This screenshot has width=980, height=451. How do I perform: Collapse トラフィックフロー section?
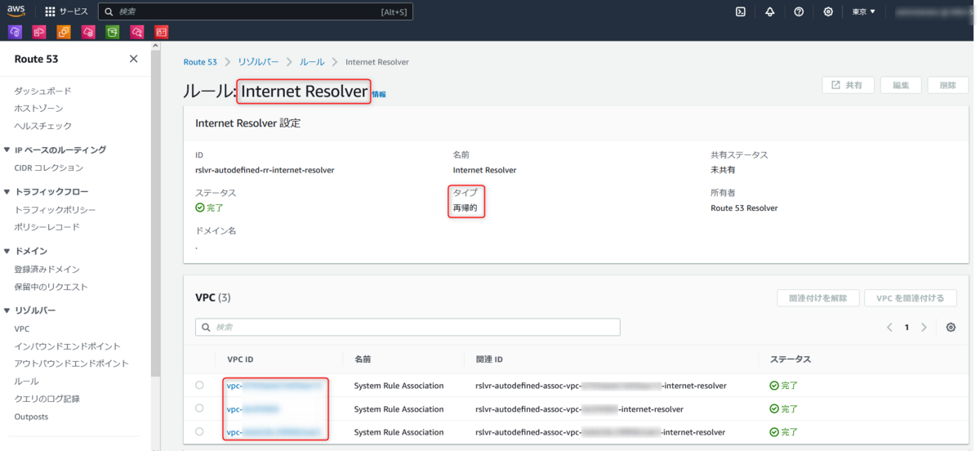coord(7,192)
